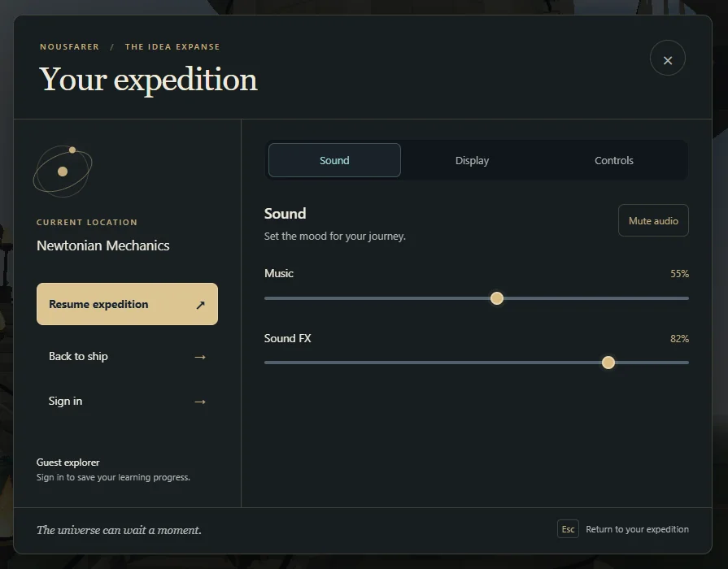The width and height of the screenshot is (728, 569).
Task: Select Back to ship
Action: click(x=127, y=356)
